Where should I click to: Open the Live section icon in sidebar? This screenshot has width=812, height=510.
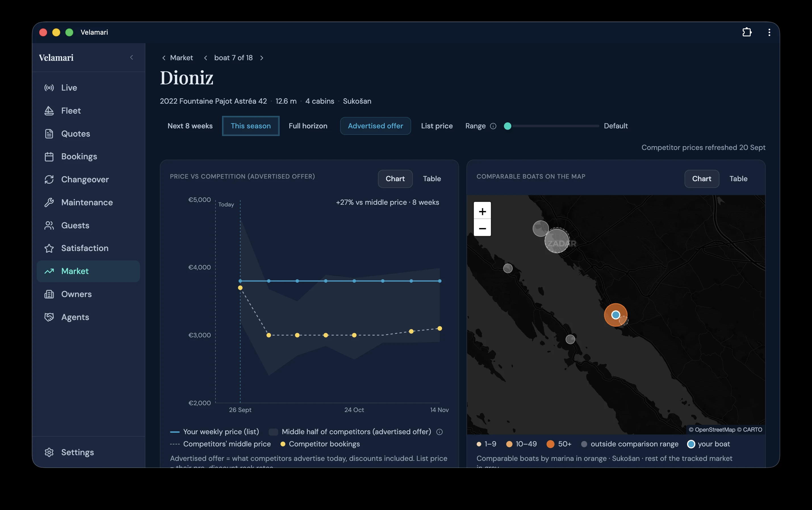[x=49, y=88]
